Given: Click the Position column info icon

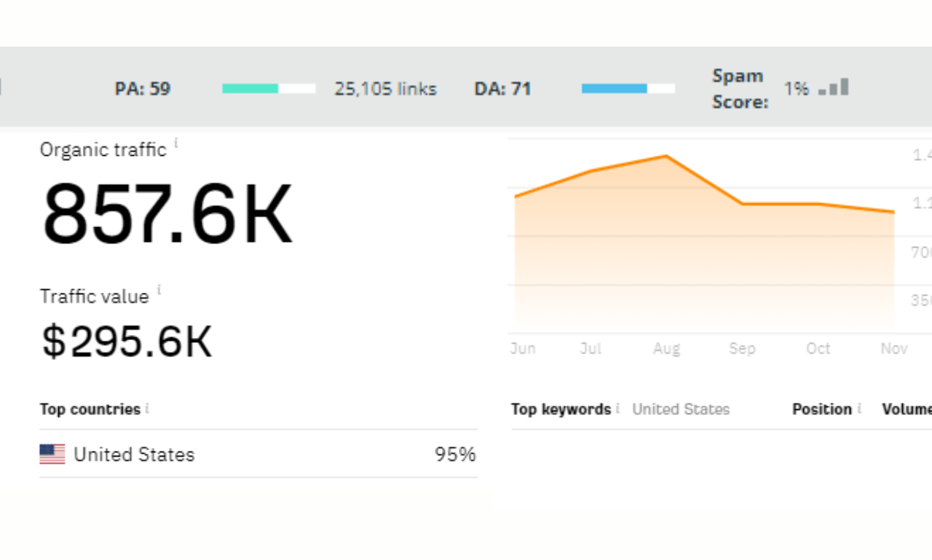Looking at the screenshot, I should (x=859, y=408).
